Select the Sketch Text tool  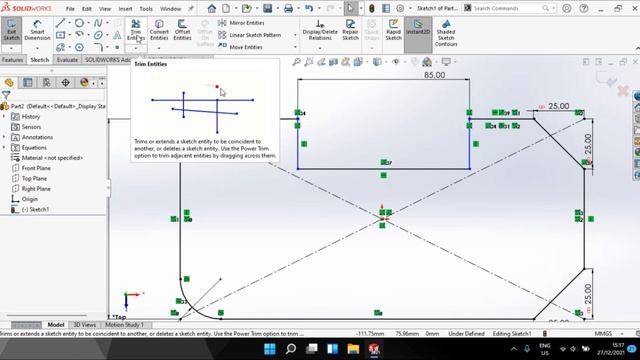point(117,35)
